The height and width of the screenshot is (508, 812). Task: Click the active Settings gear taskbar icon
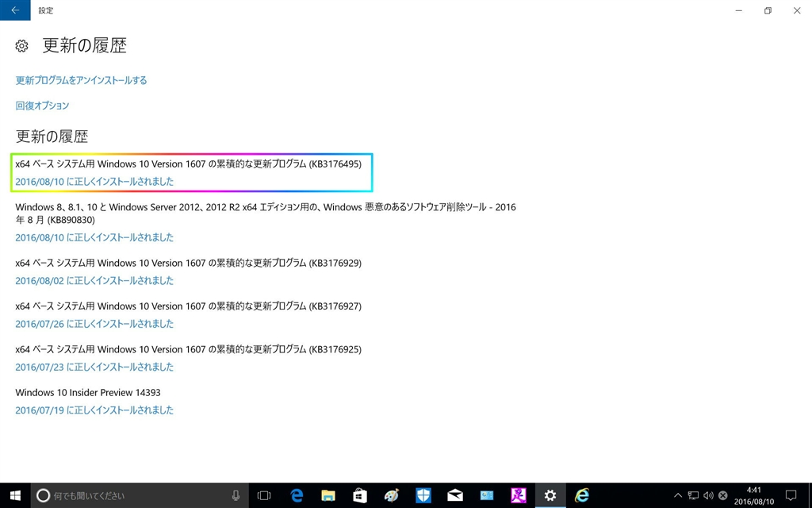point(550,495)
